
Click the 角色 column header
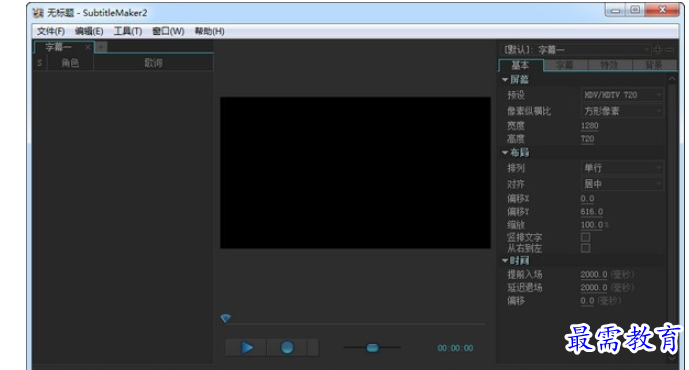[70, 63]
